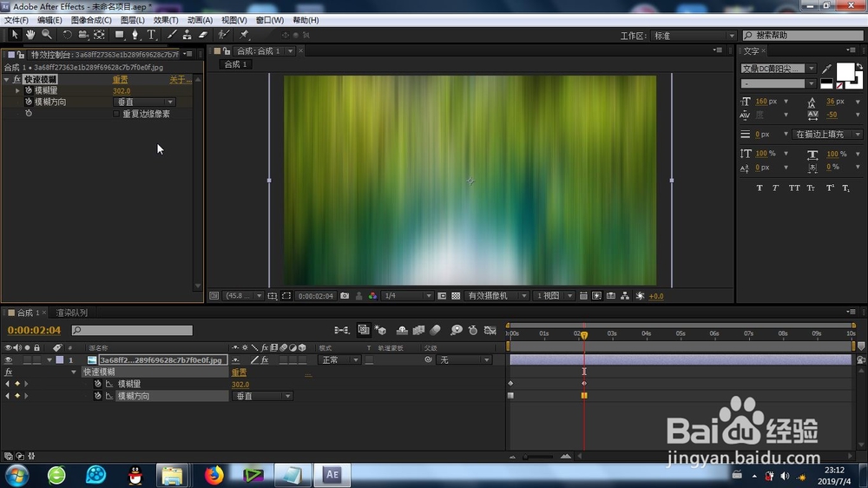
Task: Open the 垂直 dropdown in the timeline
Action: click(262, 396)
